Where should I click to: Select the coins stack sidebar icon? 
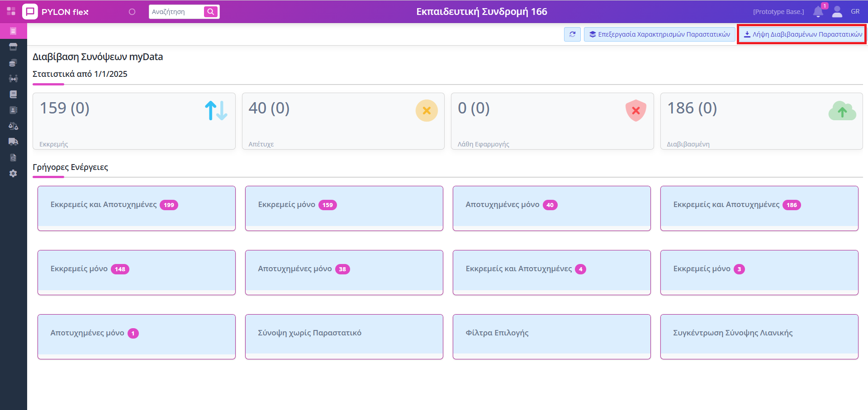pos(13,63)
